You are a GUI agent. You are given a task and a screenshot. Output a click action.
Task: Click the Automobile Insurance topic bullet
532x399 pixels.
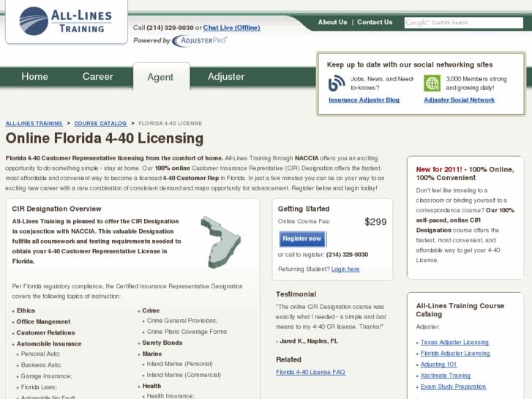pos(49,344)
